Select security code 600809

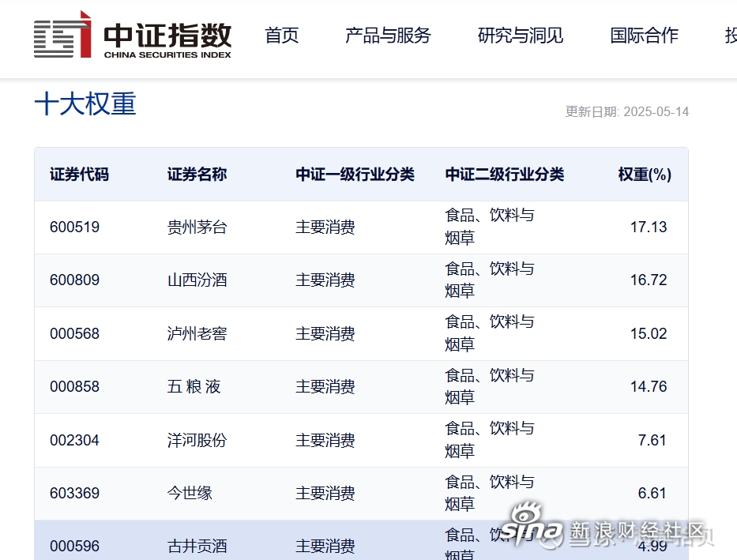pos(75,280)
